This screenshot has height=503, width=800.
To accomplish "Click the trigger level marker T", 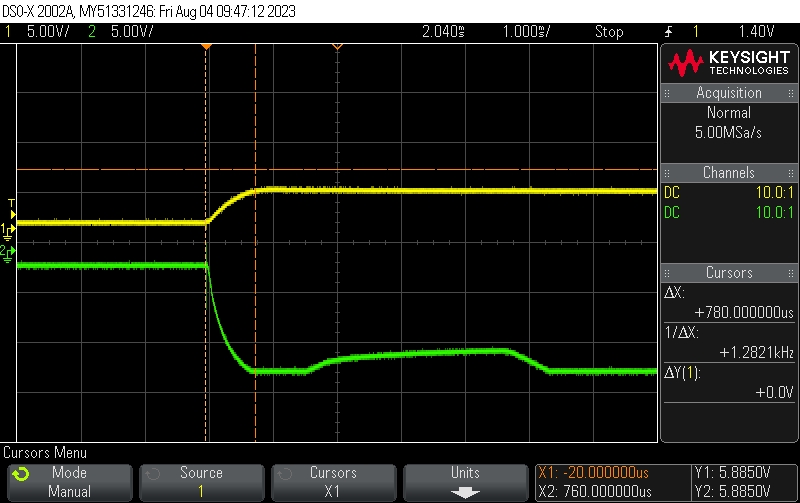I will [x=11, y=204].
